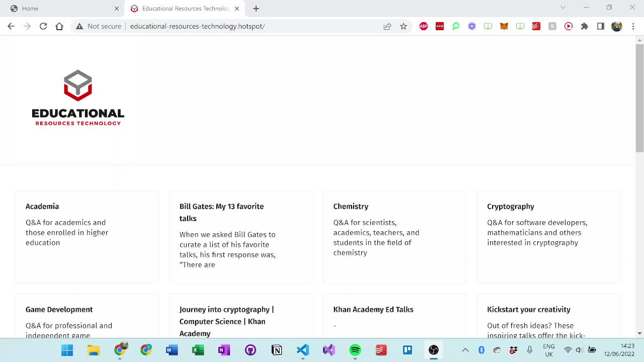This screenshot has width=644, height=362.
Task: Open the Chrome three-dot menu
Action: pyautogui.click(x=633, y=26)
